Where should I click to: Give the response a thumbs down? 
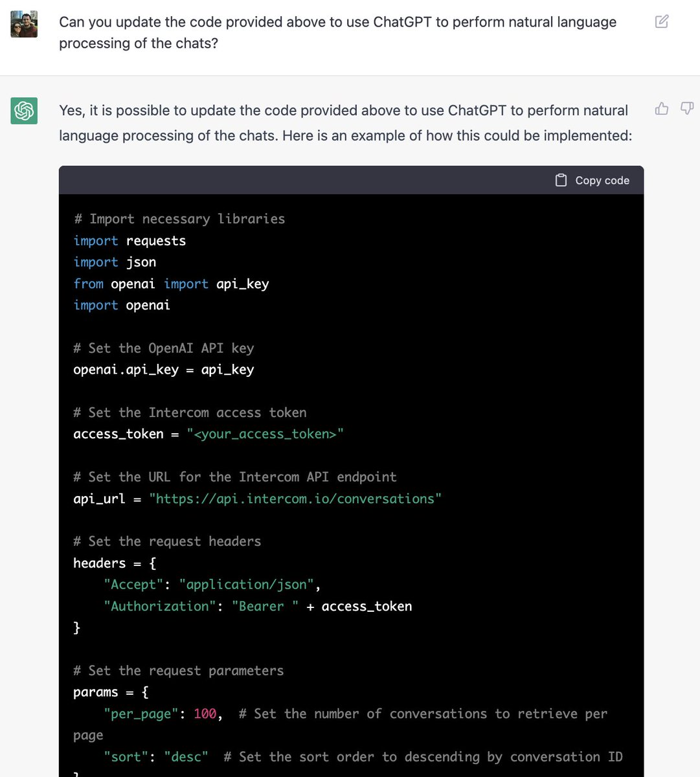pos(687,108)
